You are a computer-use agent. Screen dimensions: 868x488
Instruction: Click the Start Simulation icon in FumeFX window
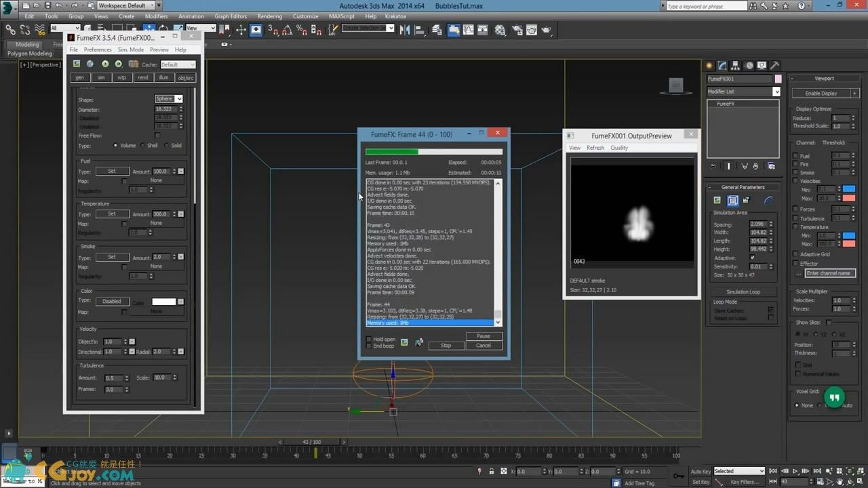tap(105, 64)
